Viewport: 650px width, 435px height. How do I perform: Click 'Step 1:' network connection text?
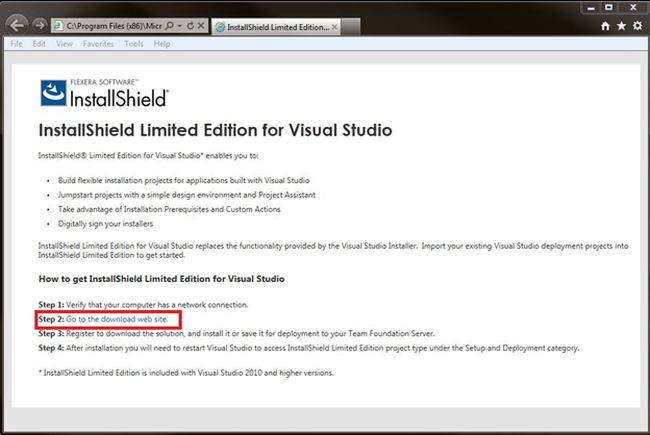143,305
